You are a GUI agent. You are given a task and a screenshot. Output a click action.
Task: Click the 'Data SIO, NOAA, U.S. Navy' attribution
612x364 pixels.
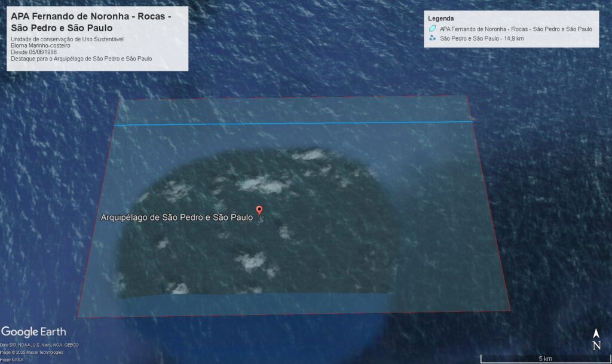(39, 345)
